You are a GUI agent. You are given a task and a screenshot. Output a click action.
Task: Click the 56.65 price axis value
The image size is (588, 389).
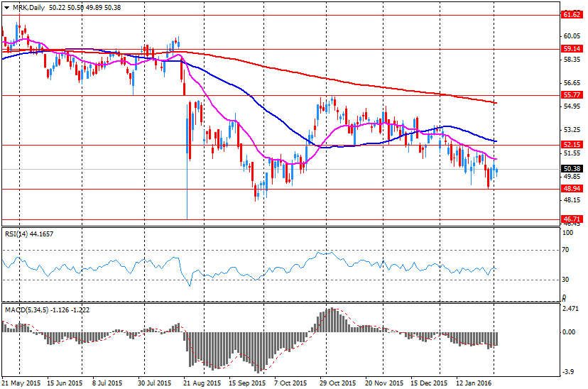572,83
